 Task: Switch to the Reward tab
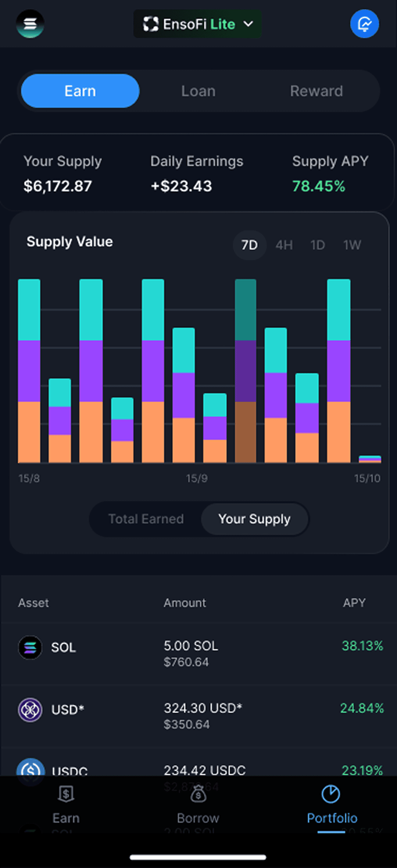point(316,91)
